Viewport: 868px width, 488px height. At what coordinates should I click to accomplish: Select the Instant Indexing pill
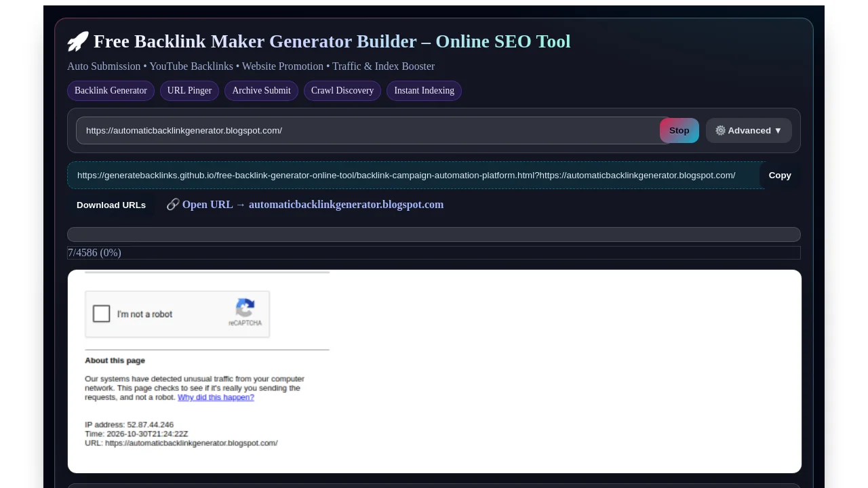tap(424, 91)
